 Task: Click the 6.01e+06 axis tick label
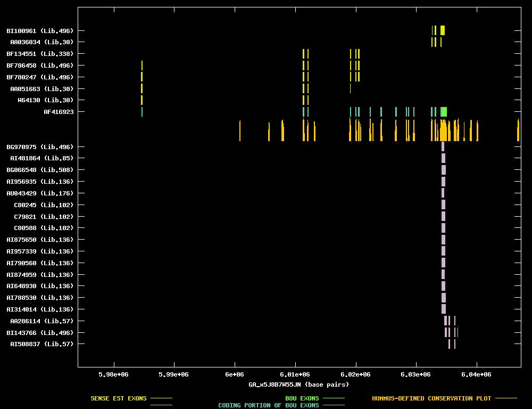[295, 374]
